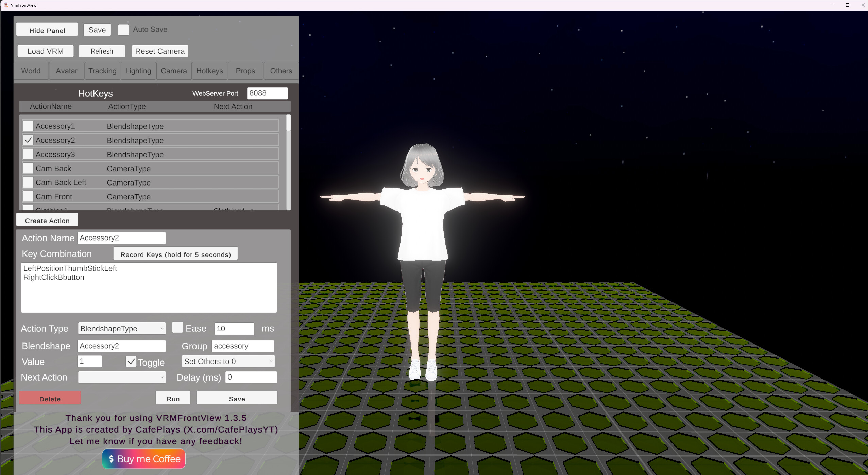Open the Set Others to 0 dropdown
This screenshot has width=868, height=475.
pos(228,361)
